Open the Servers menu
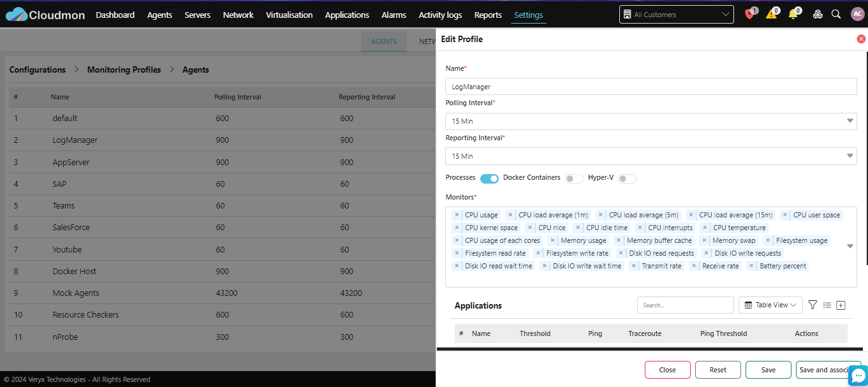Screen dimensions: 868x387 coord(198,15)
